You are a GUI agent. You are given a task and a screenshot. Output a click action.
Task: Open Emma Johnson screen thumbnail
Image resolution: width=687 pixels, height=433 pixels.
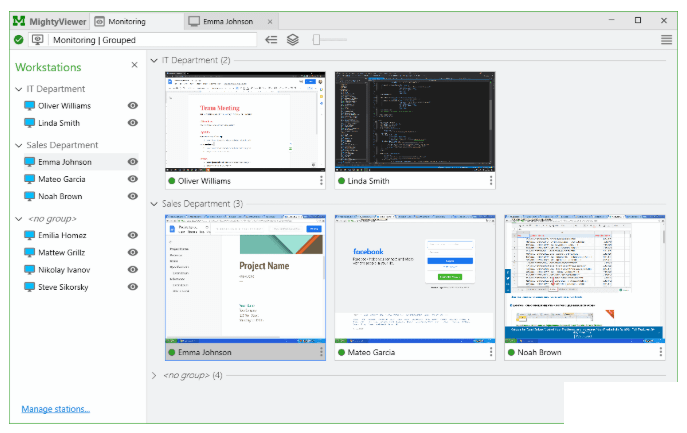coord(245,279)
